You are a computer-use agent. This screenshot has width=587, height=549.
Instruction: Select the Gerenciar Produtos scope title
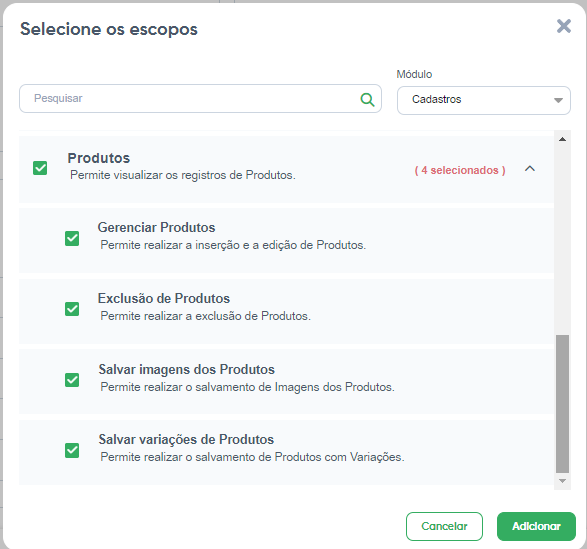point(156,227)
